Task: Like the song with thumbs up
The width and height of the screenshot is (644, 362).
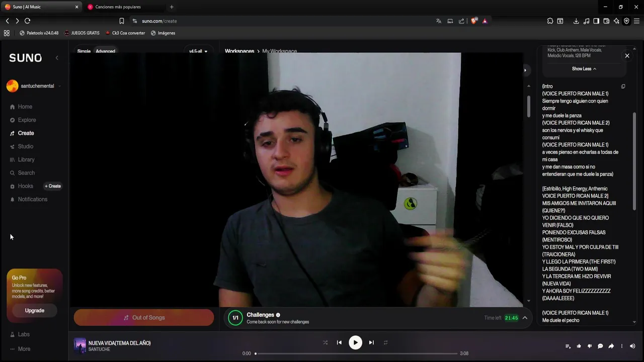Action: click(579, 346)
